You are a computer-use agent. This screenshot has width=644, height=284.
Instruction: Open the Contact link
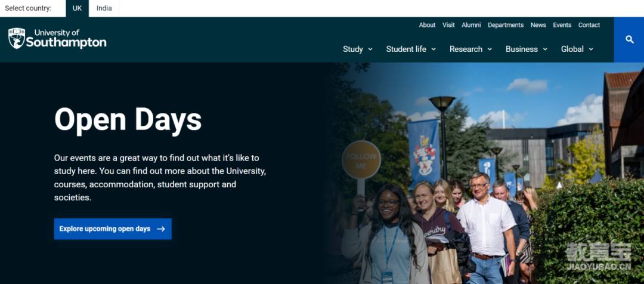(x=589, y=25)
